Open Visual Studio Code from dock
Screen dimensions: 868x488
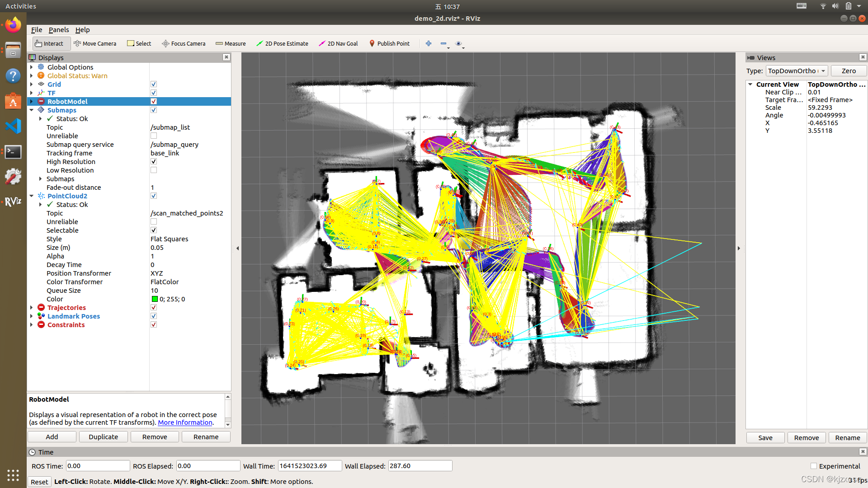click(x=13, y=126)
